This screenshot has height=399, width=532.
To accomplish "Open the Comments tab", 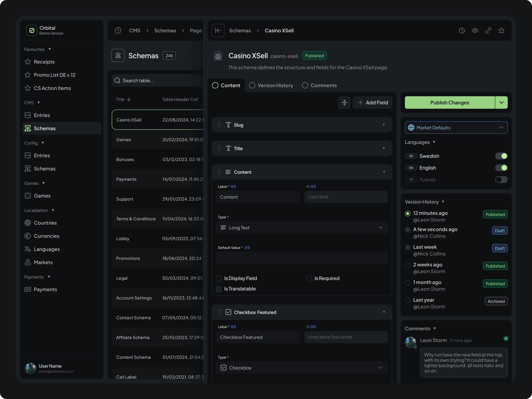I will pyautogui.click(x=319, y=85).
